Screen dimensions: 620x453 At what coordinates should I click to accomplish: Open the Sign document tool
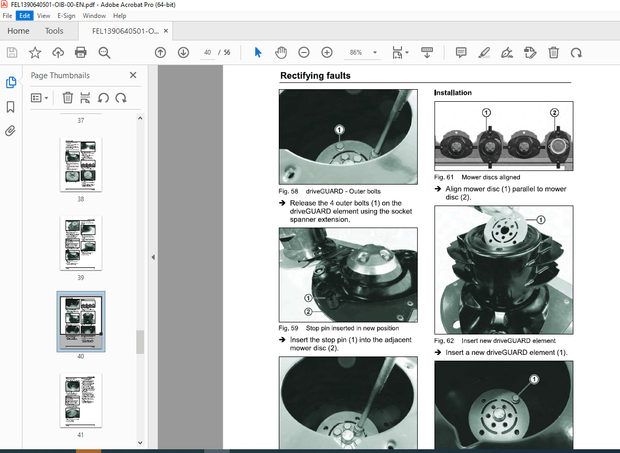point(507,53)
